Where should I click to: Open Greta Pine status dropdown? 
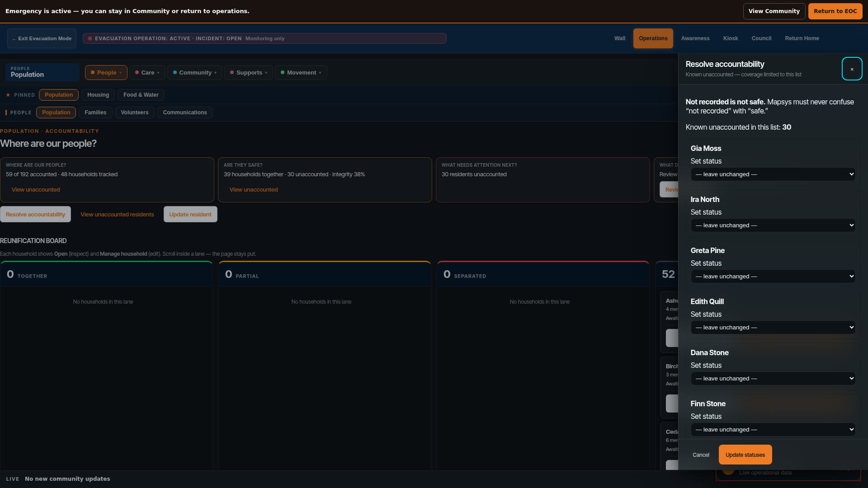pos(773,277)
